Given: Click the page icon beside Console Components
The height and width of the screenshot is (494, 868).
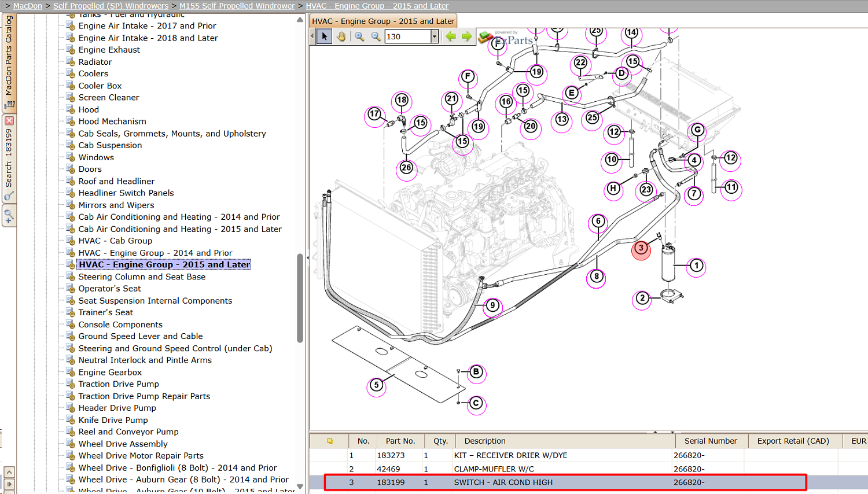Looking at the screenshot, I should [x=71, y=324].
